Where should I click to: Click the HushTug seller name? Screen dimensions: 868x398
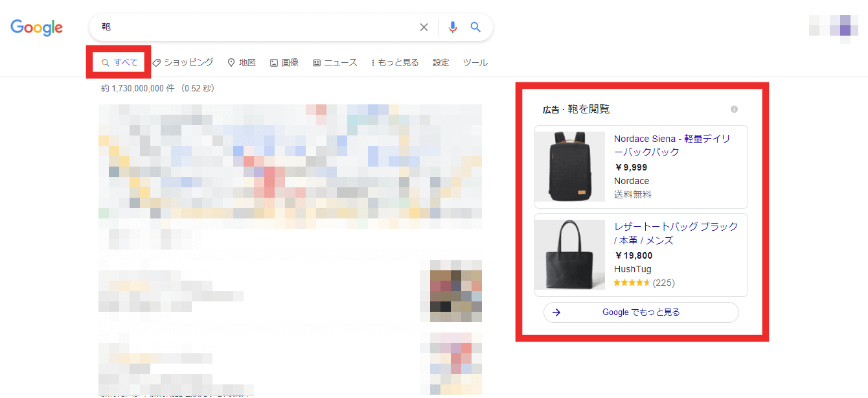click(x=633, y=269)
